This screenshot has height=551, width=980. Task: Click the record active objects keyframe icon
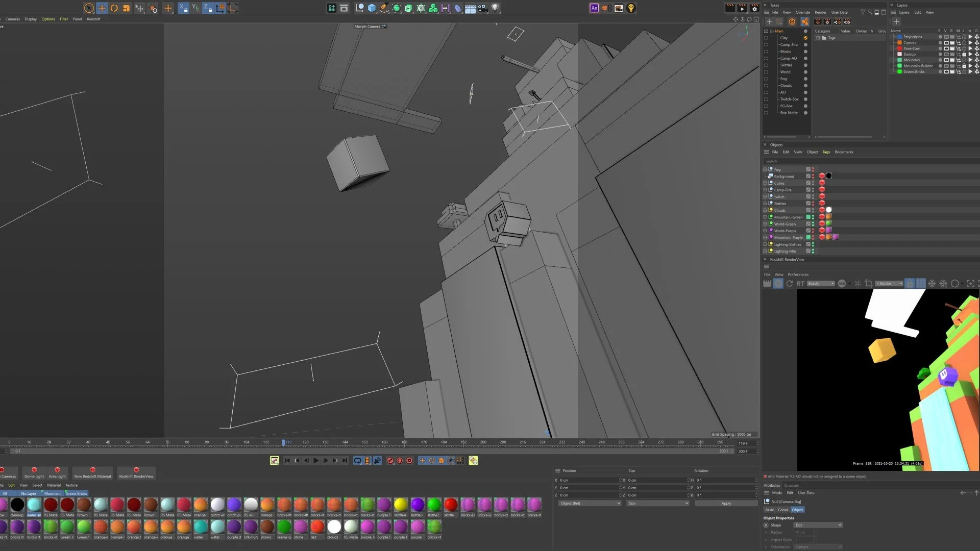pos(390,461)
